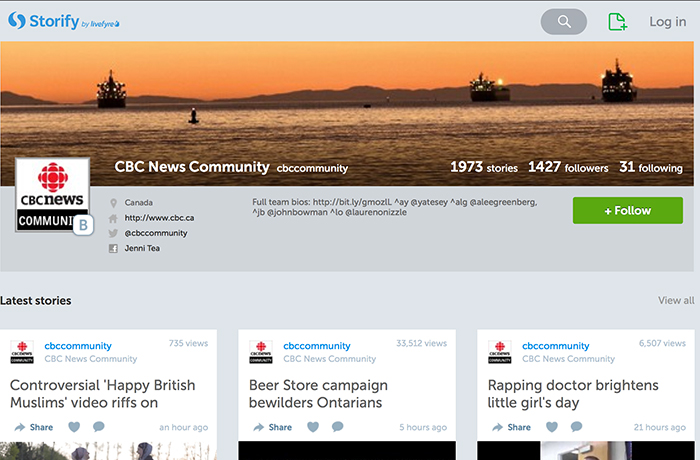This screenshot has width=700, height=460.
Task: Open the Jenni Tea Facebook link
Action: 142,248
